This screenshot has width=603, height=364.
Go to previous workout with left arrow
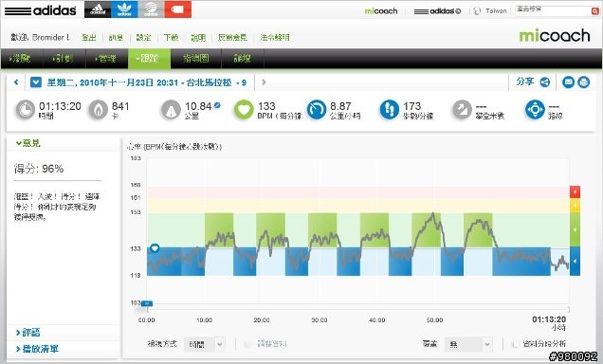(16, 82)
